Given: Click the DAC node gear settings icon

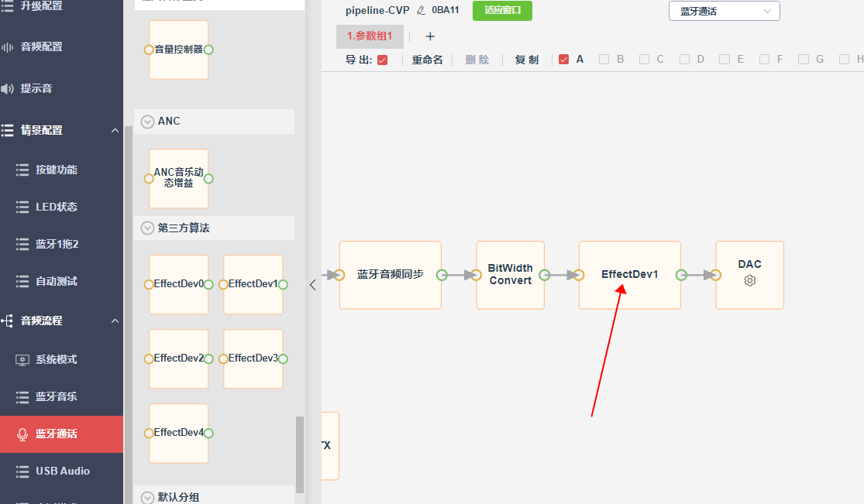Looking at the screenshot, I should 749,281.
